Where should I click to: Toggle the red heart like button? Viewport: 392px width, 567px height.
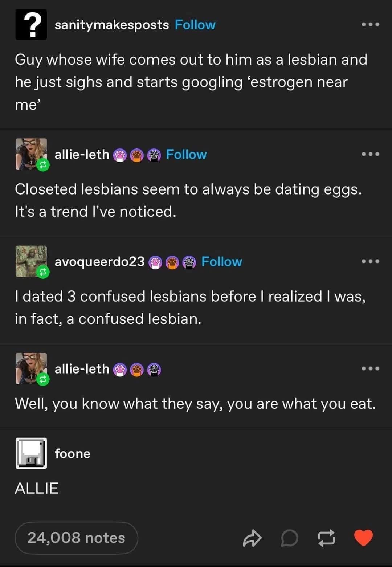pyautogui.click(x=363, y=538)
